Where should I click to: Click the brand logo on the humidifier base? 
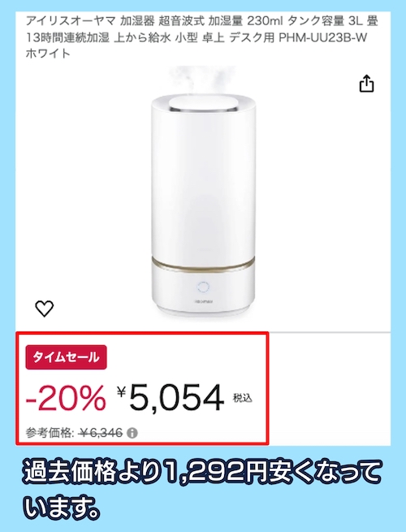tap(203, 301)
